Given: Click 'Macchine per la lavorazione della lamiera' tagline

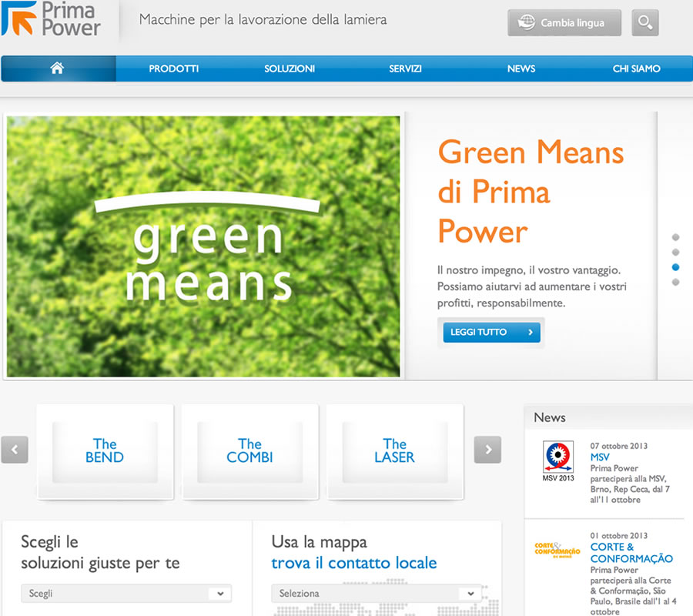Looking at the screenshot, I should point(263,20).
